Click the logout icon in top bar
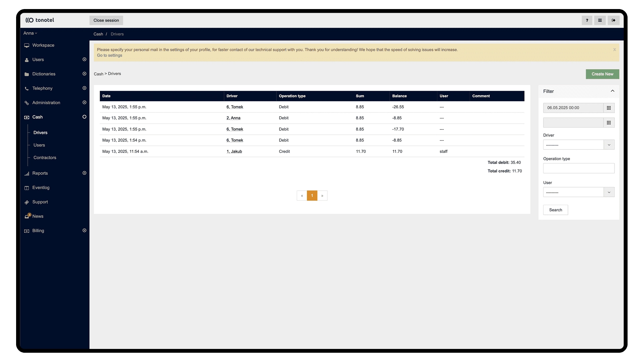The image size is (644, 362). tap(613, 20)
